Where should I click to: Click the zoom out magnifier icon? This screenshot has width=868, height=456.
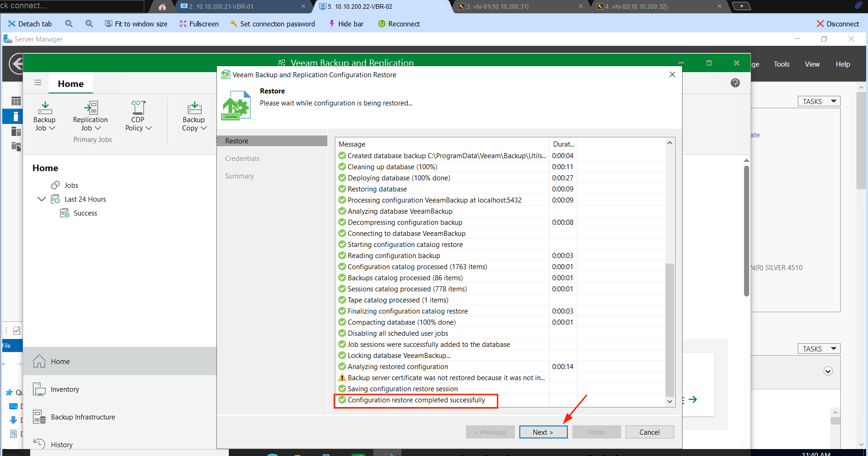[x=89, y=24]
